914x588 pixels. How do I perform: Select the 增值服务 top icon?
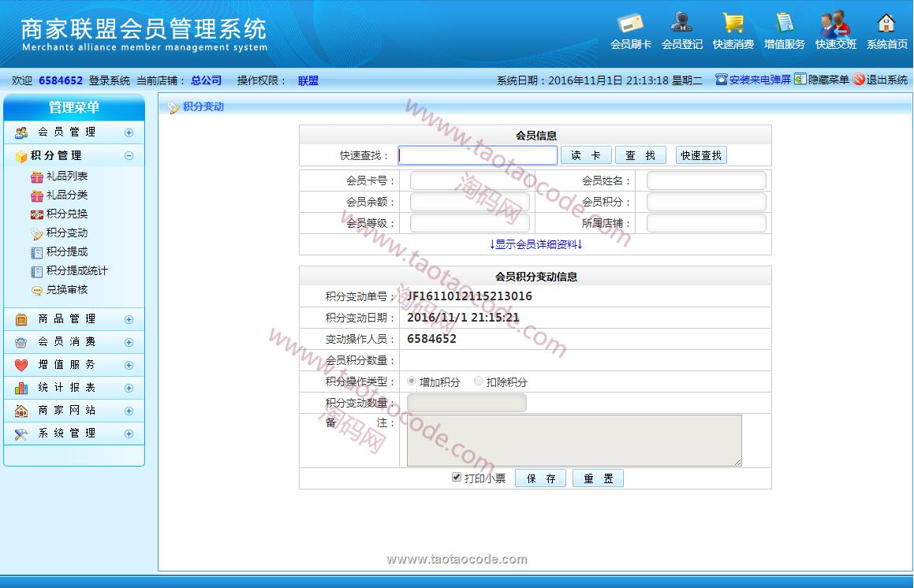tap(784, 24)
